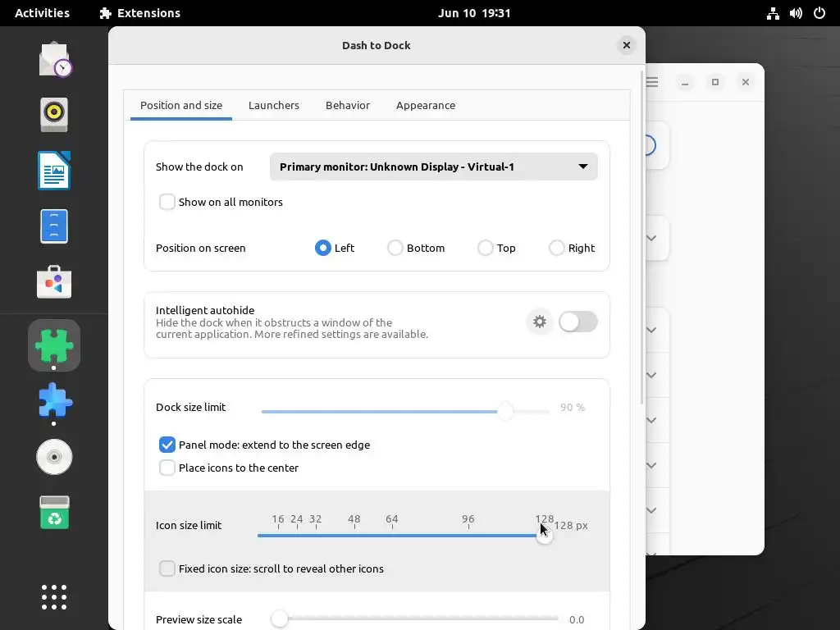The image size is (840, 630).
Task: Click the 96 mark on icon size slider
Action: (468, 519)
